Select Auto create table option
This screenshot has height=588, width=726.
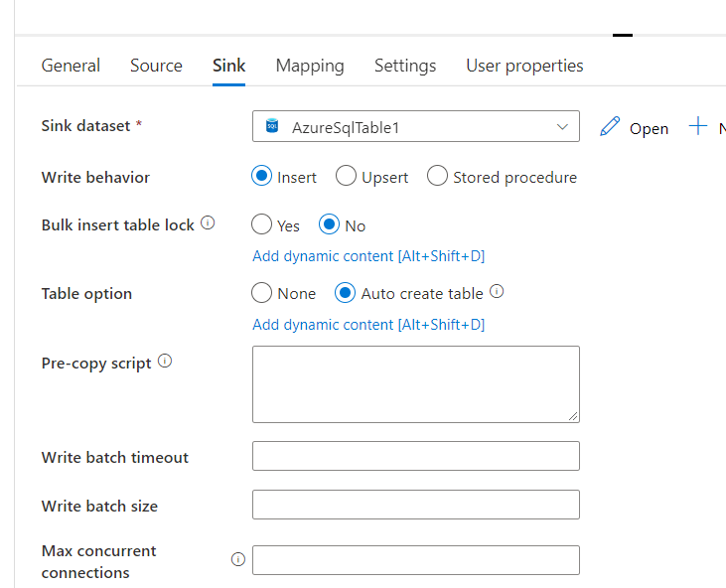(x=345, y=293)
